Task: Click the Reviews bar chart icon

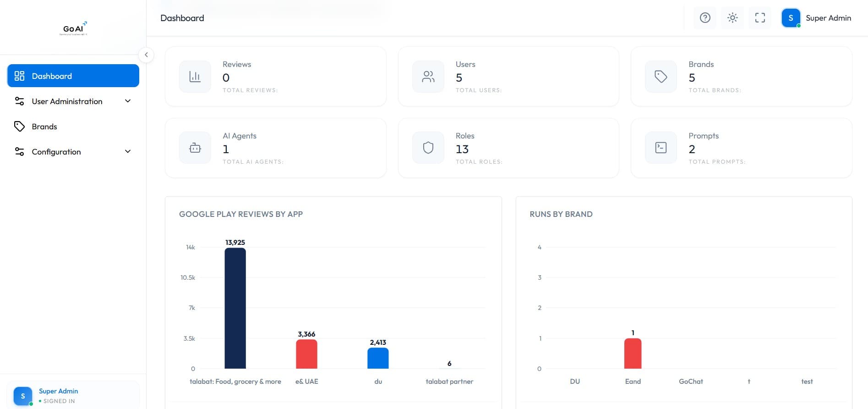Action: (195, 77)
